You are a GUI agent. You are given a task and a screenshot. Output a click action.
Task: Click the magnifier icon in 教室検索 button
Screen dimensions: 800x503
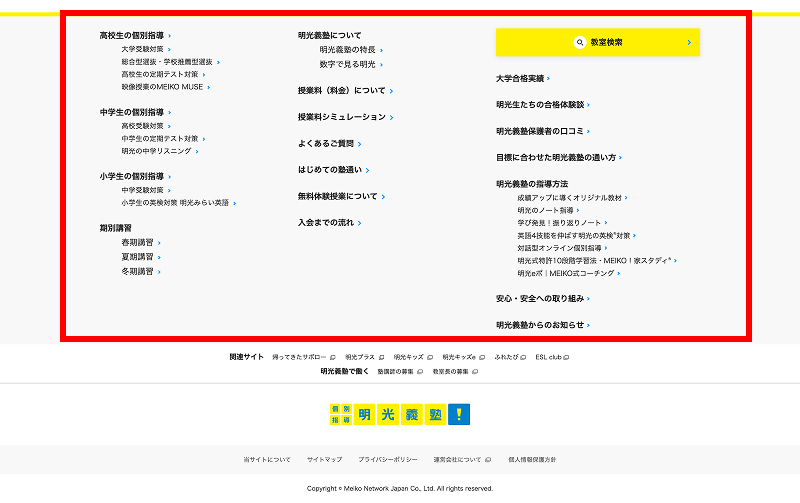pyautogui.click(x=579, y=43)
